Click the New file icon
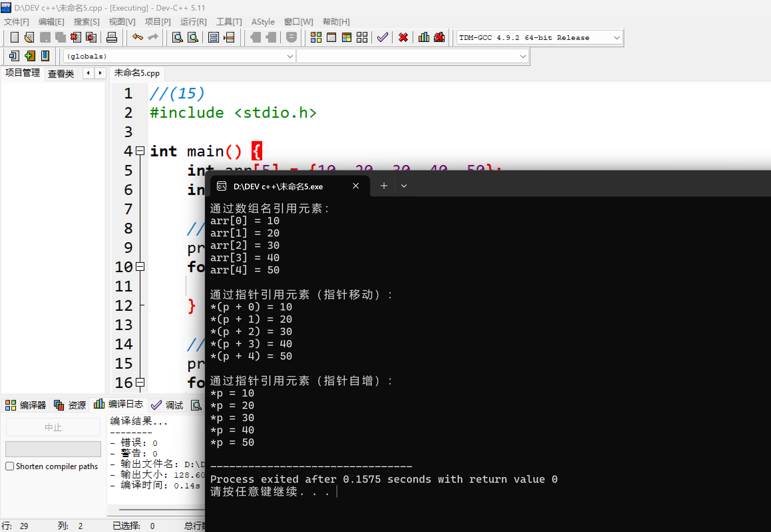 pos(14,37)
